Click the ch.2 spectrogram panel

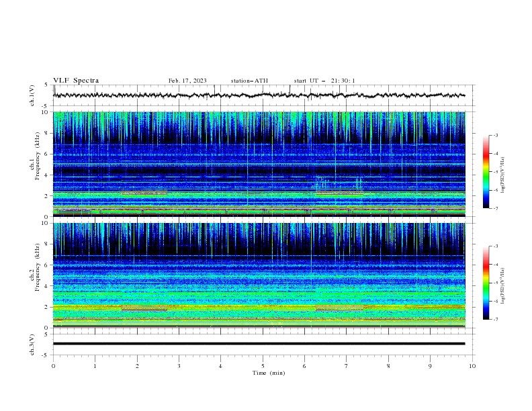tap(259, 275)
